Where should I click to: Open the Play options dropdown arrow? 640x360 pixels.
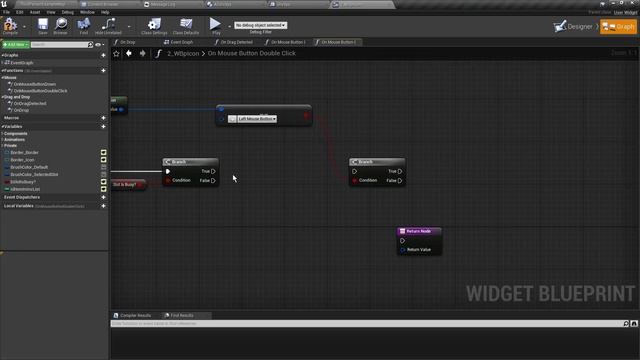[229, 27]
